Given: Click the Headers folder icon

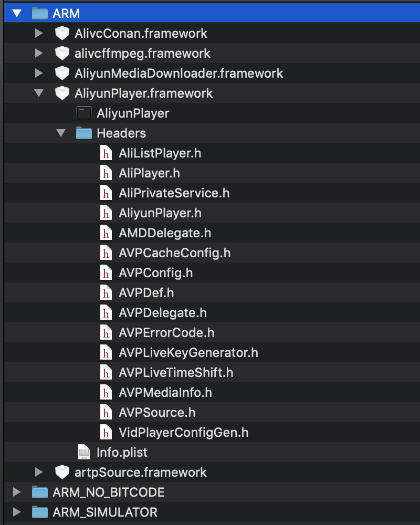Looking at the screenshot, I should click(83, 133).
